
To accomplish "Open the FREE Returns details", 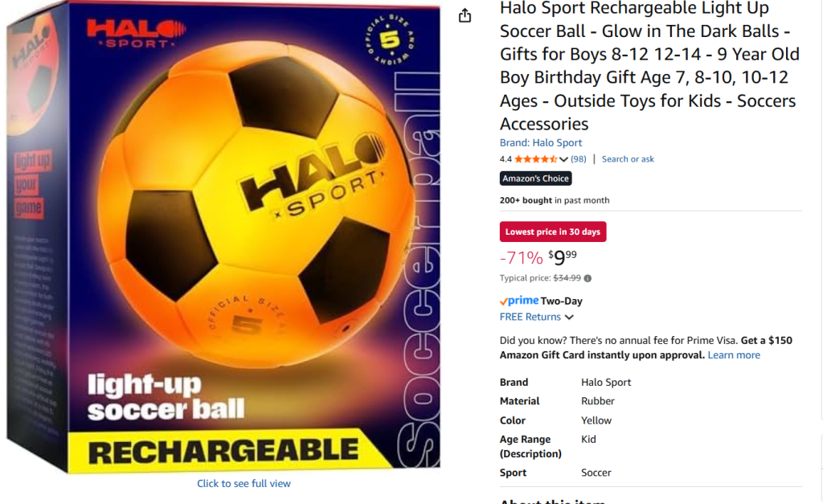I will [530, 317].
